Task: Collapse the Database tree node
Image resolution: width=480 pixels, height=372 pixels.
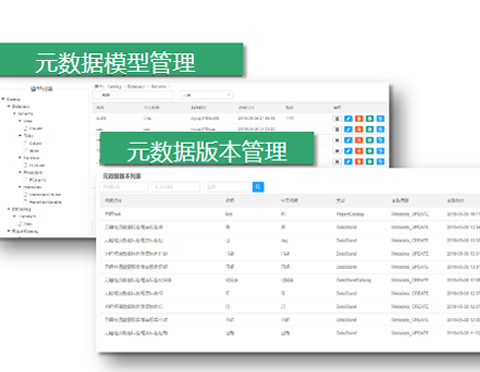Action: click(9, 106)
